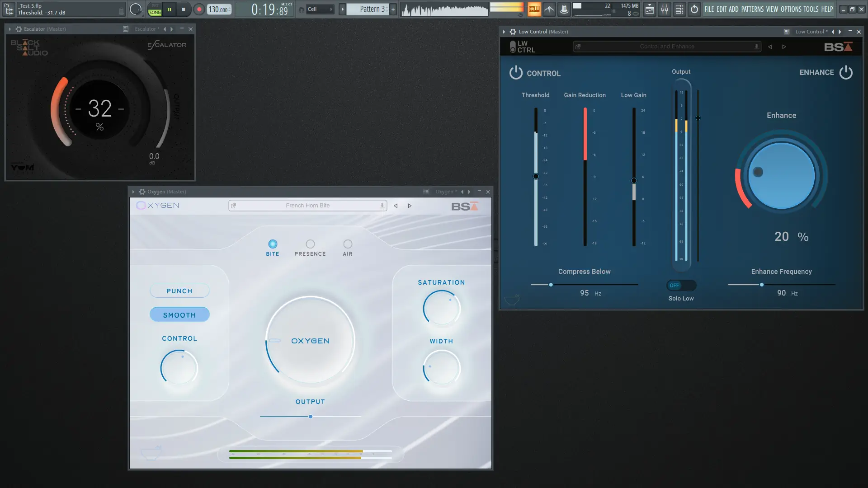Image resolution: width=868 pixels, height=488 pixels.
Task: Open the OPTIONS menu
Action: [791, 9]
